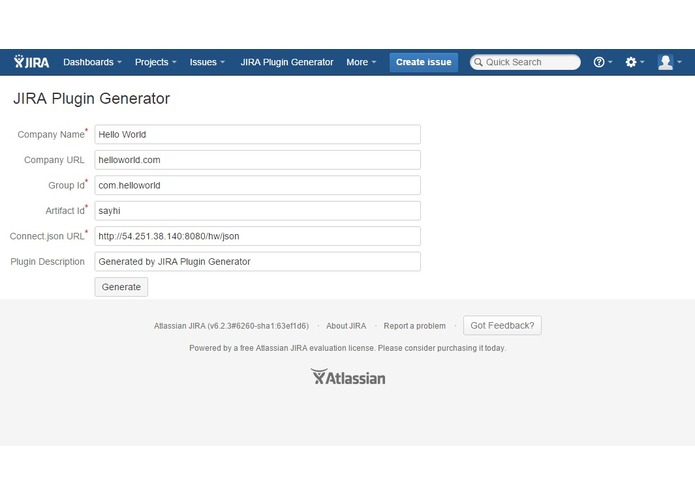Expand the More dropdown menu
Image resolution: width=695 pixels, height=494 pixels.
(x=361, y=62)
